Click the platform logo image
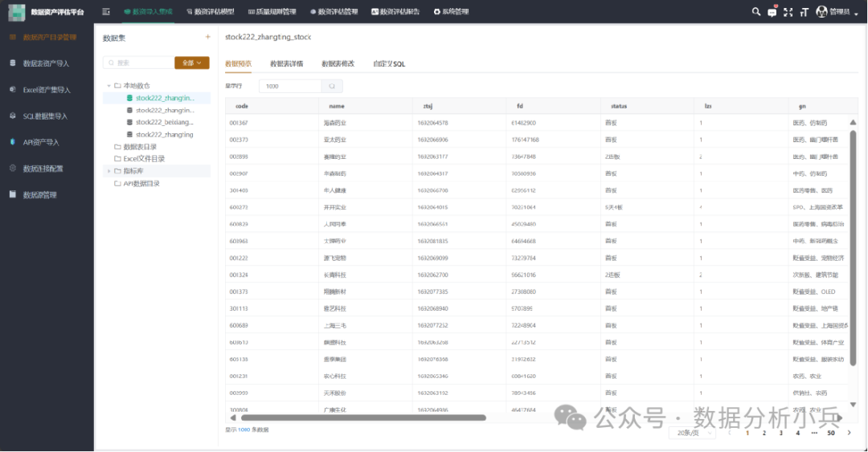 point(17,11)
